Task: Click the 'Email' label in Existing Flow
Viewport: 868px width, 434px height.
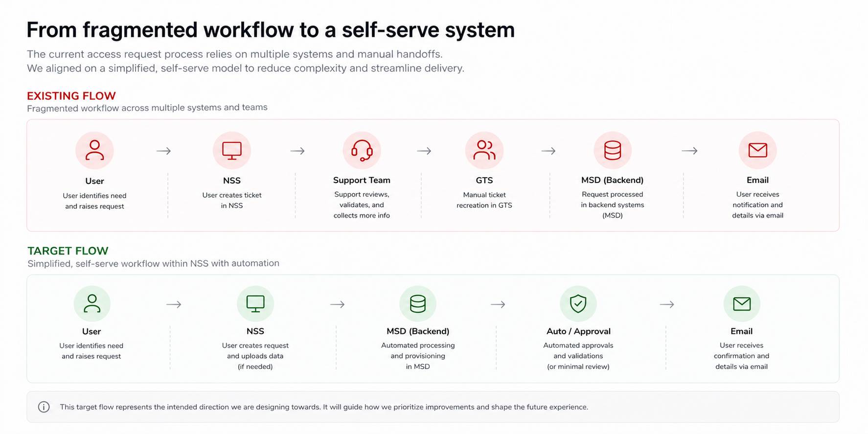Action: (758, 180)
